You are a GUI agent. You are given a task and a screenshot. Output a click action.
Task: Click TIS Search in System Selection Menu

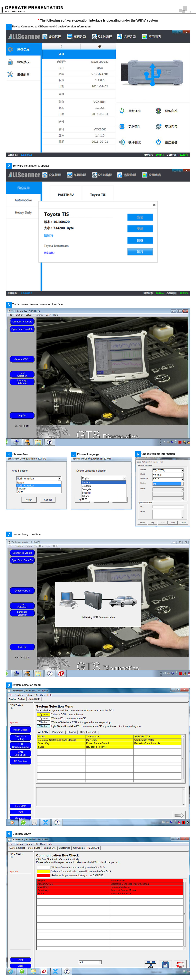[20, 806]
